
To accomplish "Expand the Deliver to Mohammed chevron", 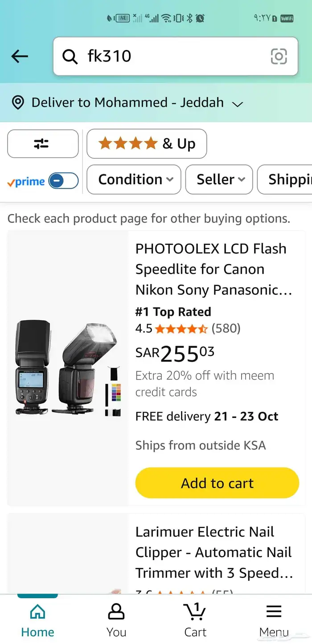I will tap(238, 104).
